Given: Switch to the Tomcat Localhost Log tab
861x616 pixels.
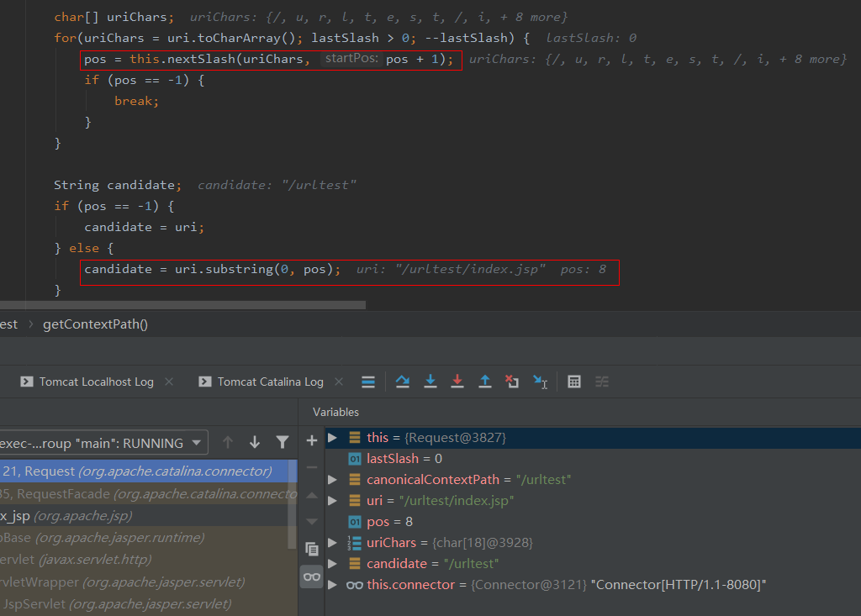Looking at the screenshot, I should 96,382.
